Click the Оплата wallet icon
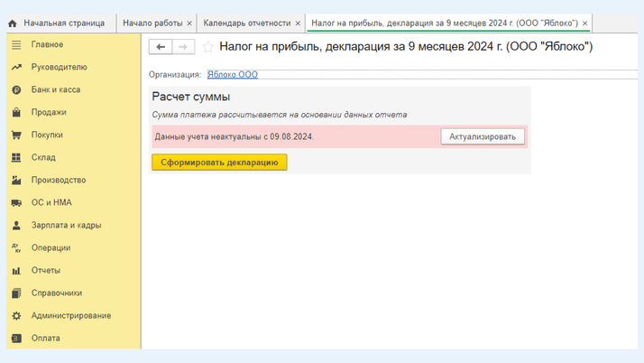This screenshot has height=363, width=644. coord(16,339)
